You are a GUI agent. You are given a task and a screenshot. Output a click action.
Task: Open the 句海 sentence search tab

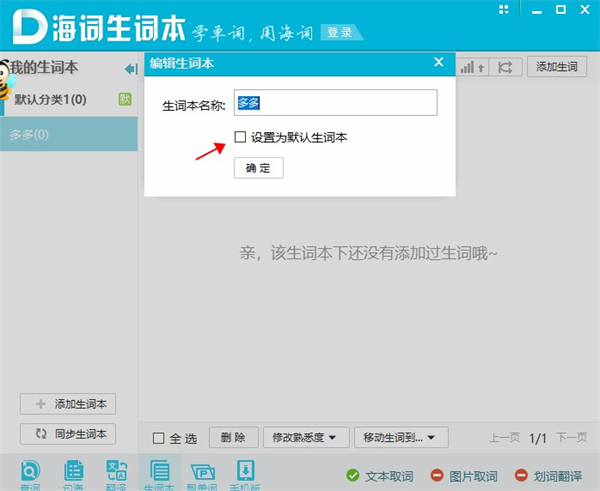tap(73, 475)
